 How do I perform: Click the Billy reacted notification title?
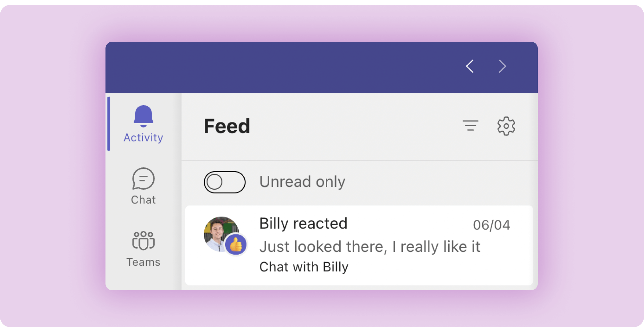pos(303,223)
